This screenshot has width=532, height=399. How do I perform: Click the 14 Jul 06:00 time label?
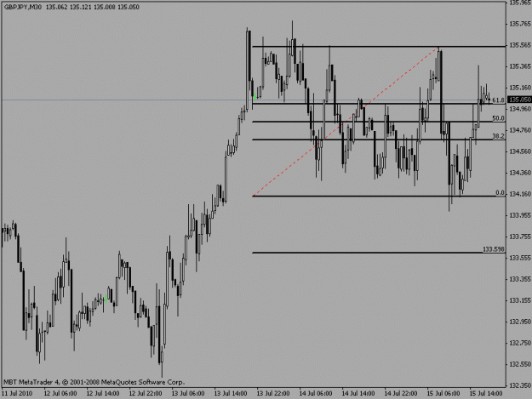pos(316,393)
